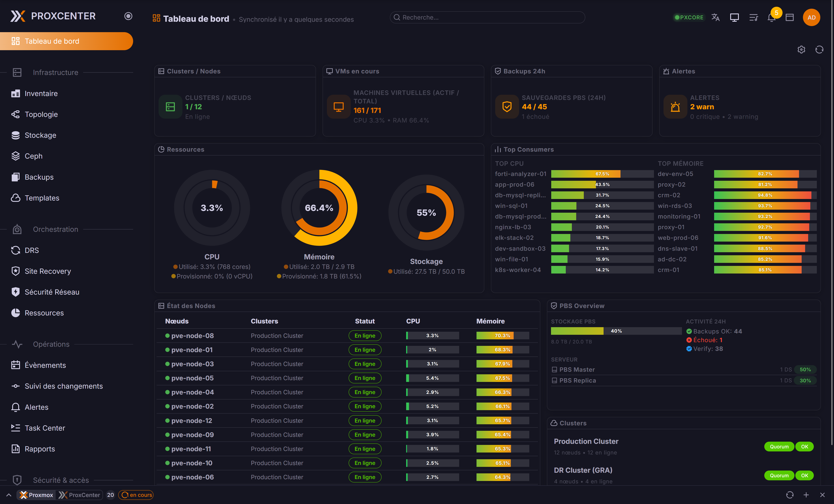The height and width of the screenshot is (504, 834).
Task: Click the en cours task indicator
Action: point(136,494)
